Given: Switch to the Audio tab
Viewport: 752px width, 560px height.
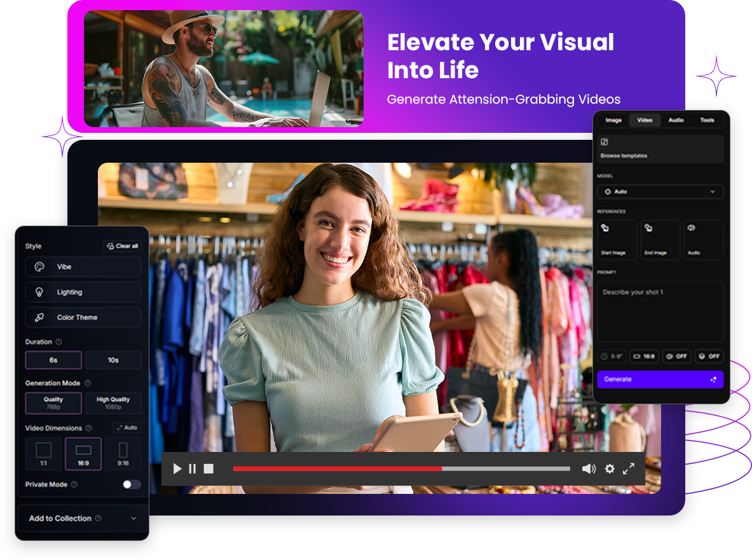Looking at the screenshot, I should pos(676,120).
